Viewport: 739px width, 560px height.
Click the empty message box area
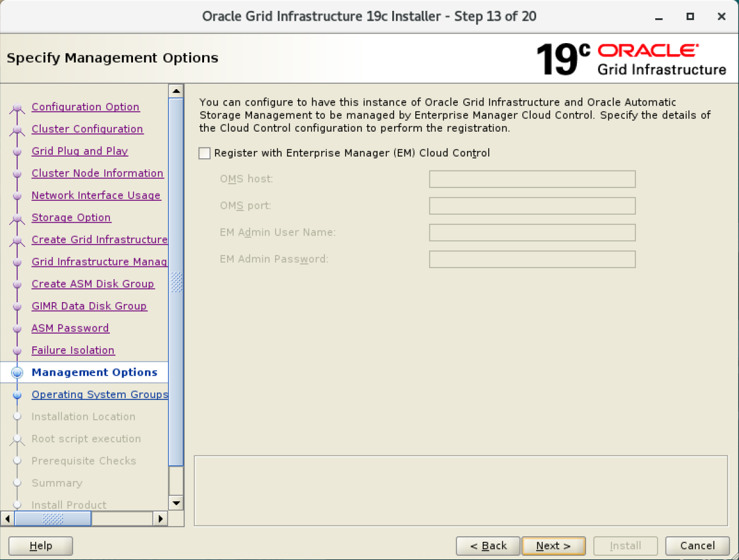coord(460,490)
